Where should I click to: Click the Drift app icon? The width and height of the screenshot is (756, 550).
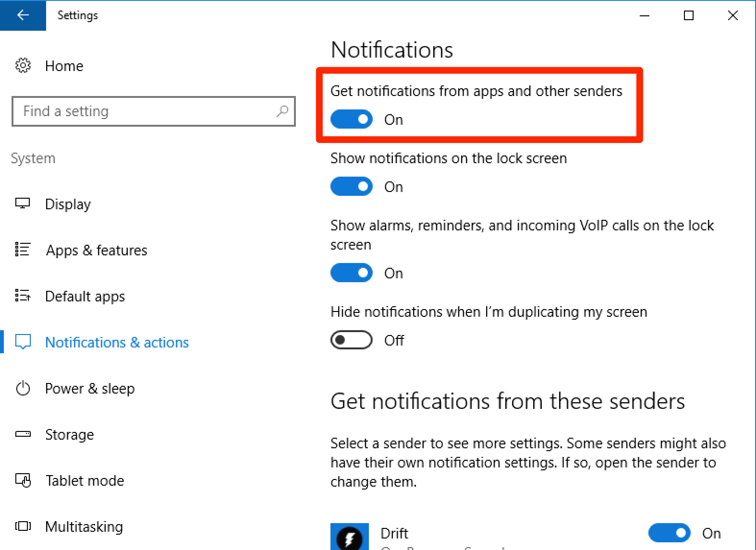(x=350, y=537)
